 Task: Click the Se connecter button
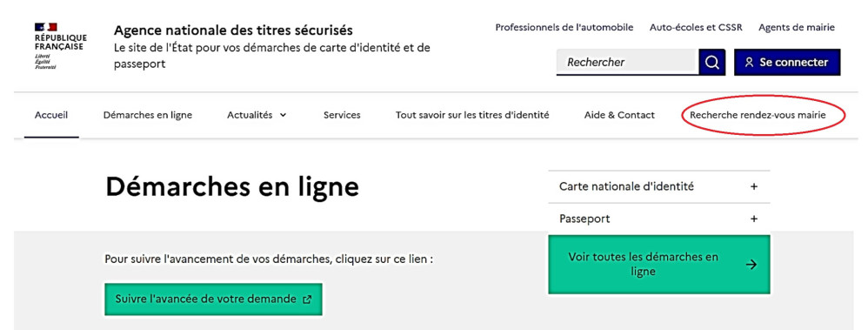click(x=787, y=63)
